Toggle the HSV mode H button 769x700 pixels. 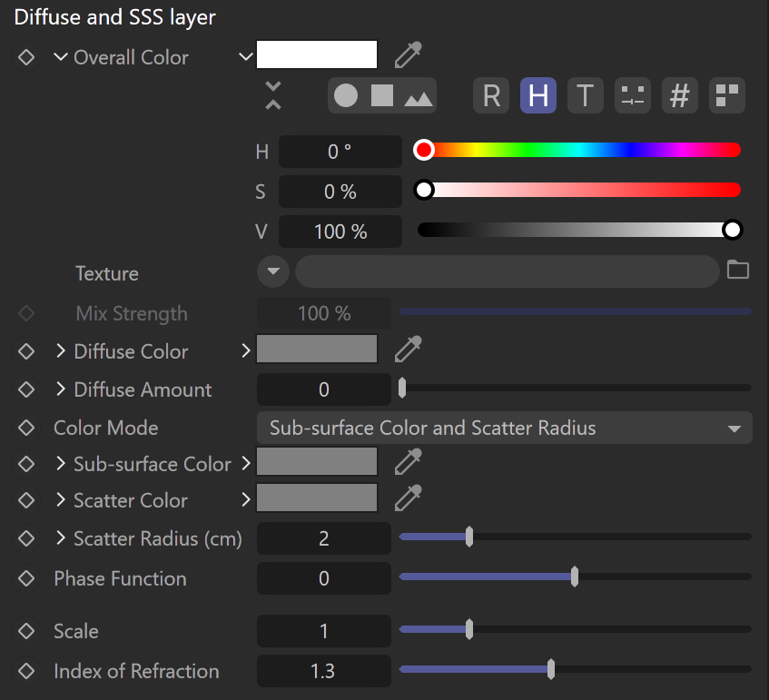[538, 95]
